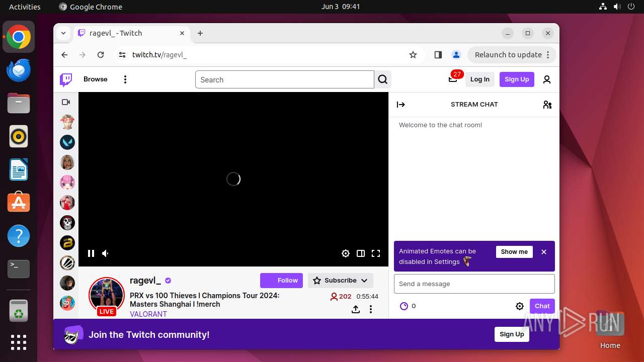Reload the Twitch page
This screenshot has width=644, height=362.
pyautogui.click(x=101, y=55)
